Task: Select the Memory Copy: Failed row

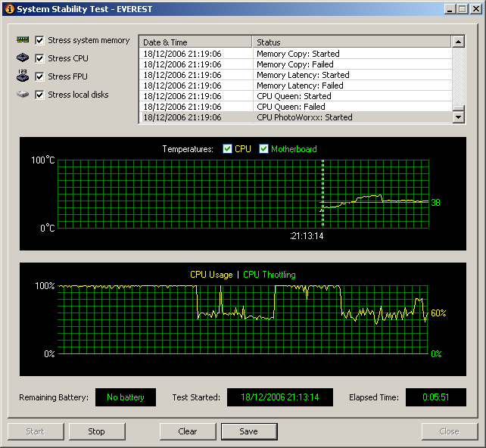Action: pos(295,64)
